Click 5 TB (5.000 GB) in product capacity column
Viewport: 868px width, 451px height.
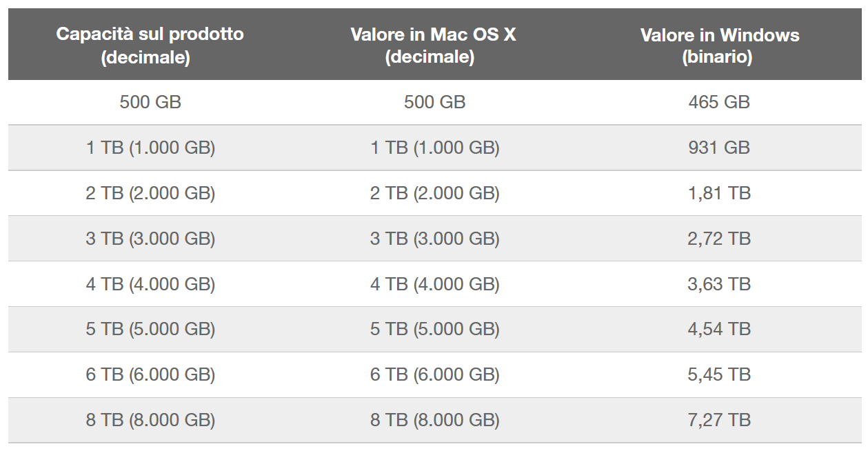[150, 330]
